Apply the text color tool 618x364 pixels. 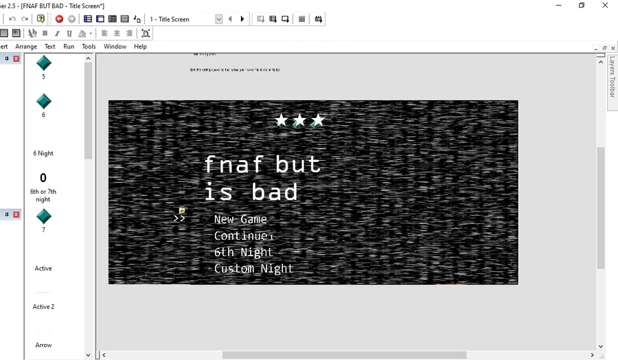click(x=82, y=34)
